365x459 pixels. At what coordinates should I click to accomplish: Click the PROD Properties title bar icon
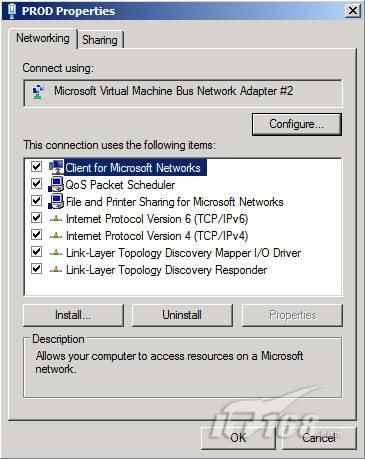tap(12, 10)
